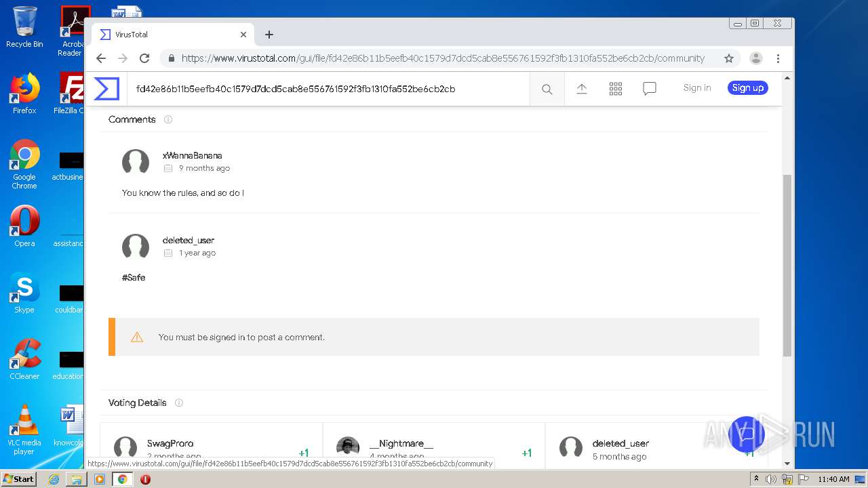Open the Chrome three-dot menu

click(x=778, y=58)
